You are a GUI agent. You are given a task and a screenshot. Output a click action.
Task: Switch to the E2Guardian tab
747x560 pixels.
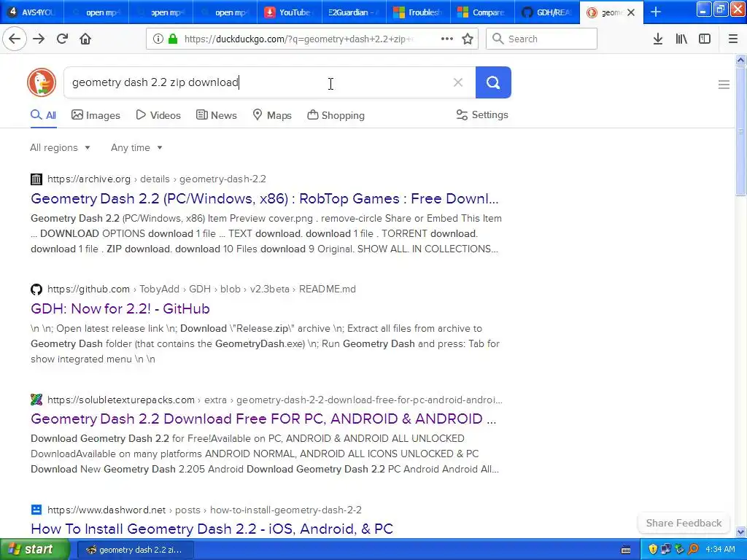tap(354, 12)
